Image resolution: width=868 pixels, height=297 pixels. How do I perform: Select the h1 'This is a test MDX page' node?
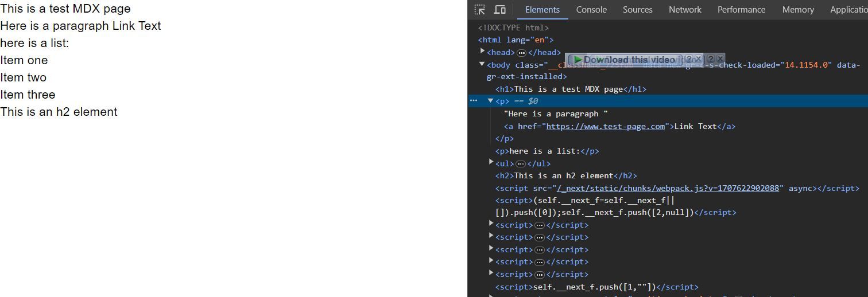point(571,89)
